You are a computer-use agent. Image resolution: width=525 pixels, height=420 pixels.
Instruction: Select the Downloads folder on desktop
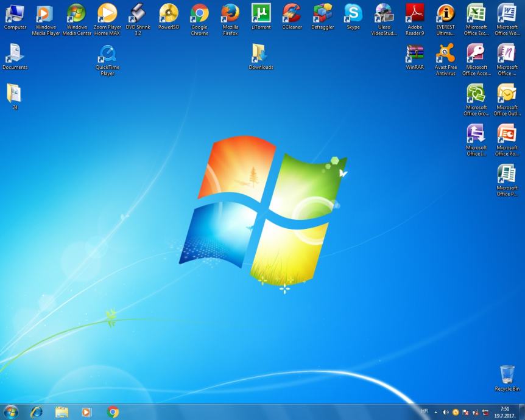pyautogui.click(x=261, y=55)
